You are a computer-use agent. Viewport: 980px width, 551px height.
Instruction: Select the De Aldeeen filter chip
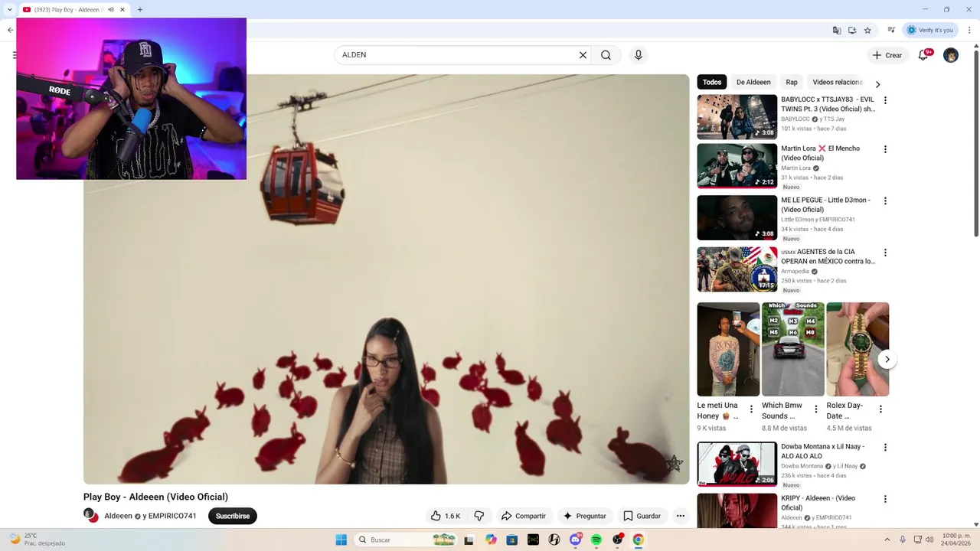pos(753,82)
